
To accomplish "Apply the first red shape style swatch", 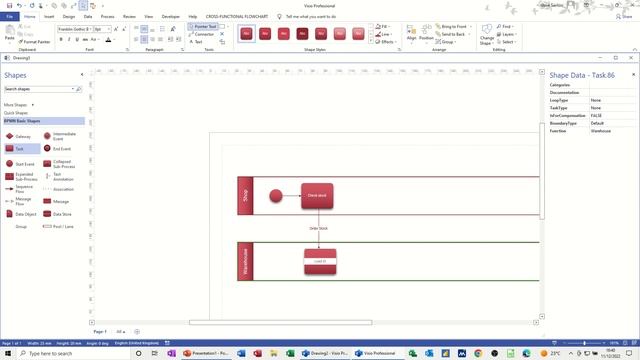I will pos(247,33).
